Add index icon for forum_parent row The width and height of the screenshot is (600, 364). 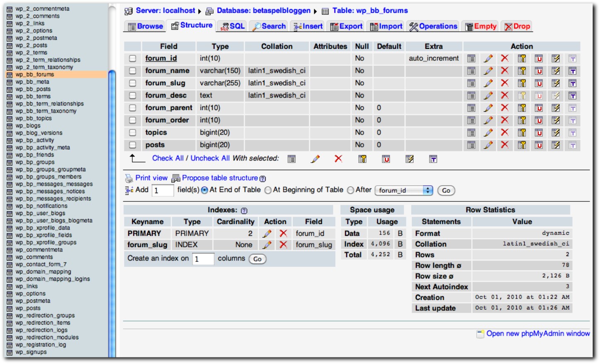[x=556, y=108]
